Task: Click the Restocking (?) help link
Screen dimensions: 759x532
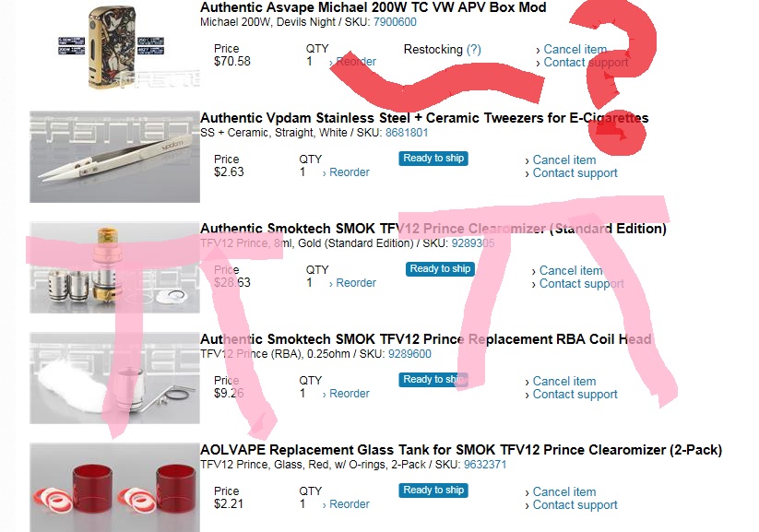Action: [473, 50]
